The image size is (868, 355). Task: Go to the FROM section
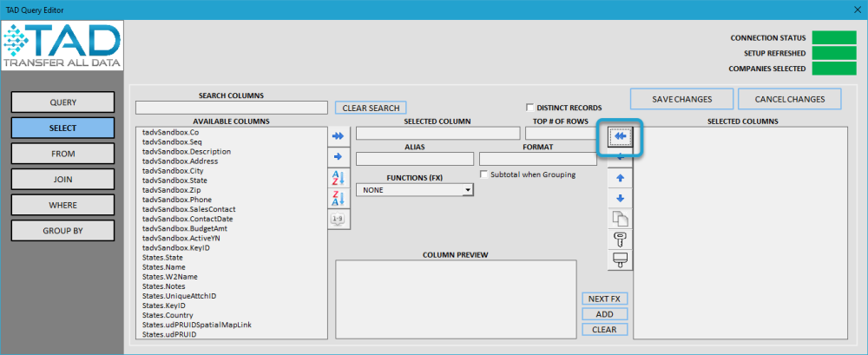[x=63, y=154]
